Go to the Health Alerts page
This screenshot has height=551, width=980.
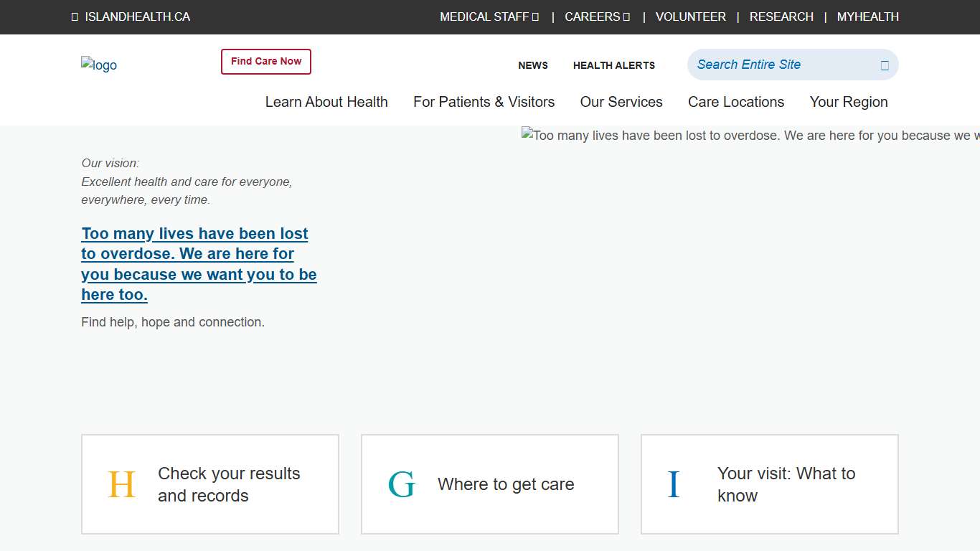(614, 65)
